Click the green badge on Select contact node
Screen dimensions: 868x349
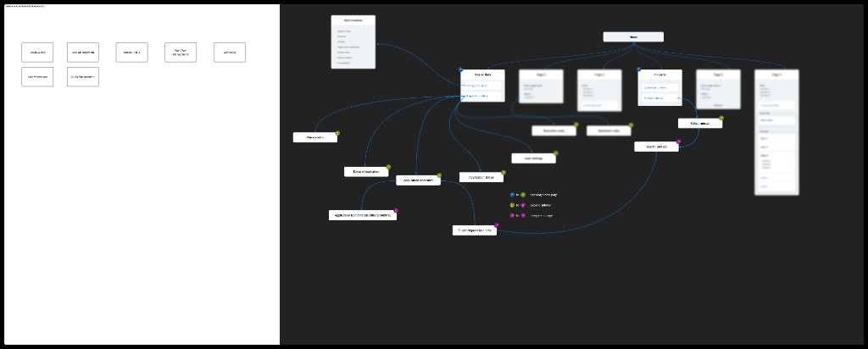(x=721, y=118)
